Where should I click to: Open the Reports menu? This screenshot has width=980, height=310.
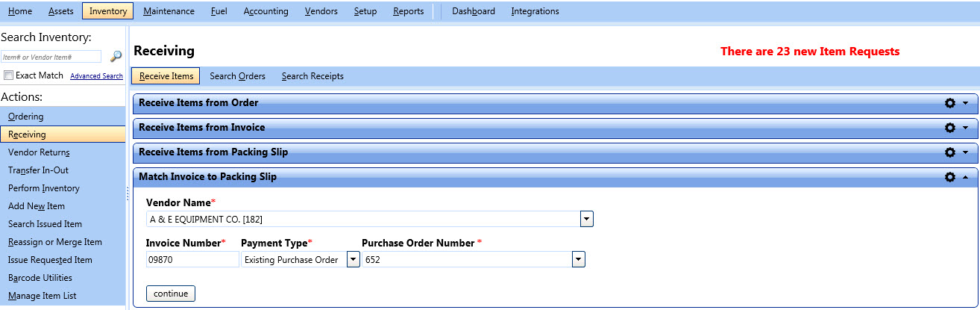[x=408, y=11]
